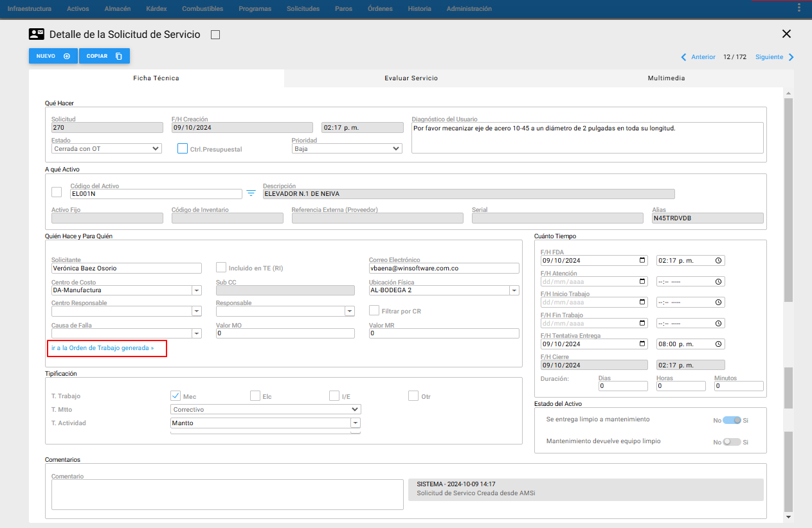
Task: Click the left chevron before Anterior
Action: point(684,57)
